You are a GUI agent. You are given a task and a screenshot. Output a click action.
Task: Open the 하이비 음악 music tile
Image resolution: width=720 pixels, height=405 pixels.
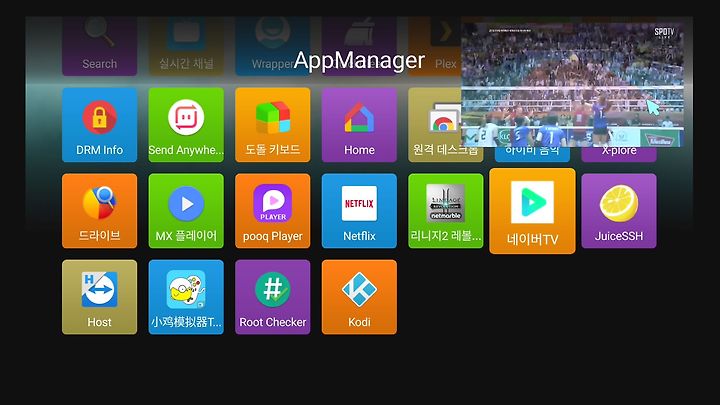coord(532,154)
